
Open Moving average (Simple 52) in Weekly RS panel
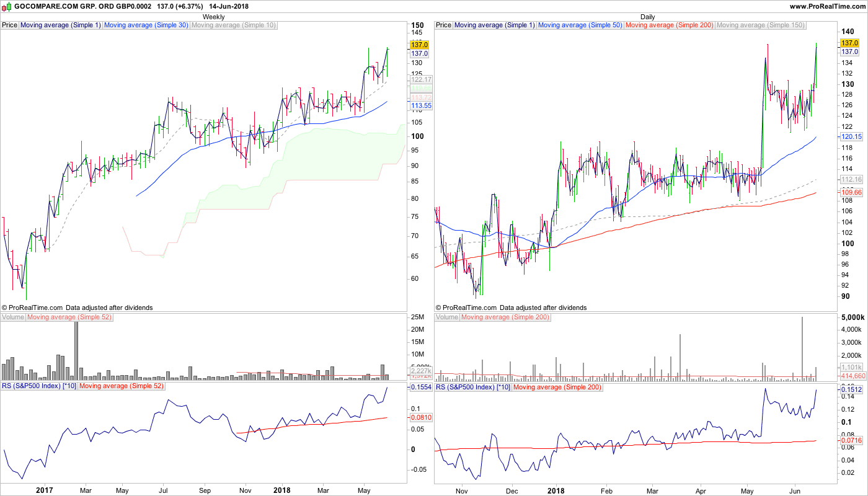click(122, 387)
